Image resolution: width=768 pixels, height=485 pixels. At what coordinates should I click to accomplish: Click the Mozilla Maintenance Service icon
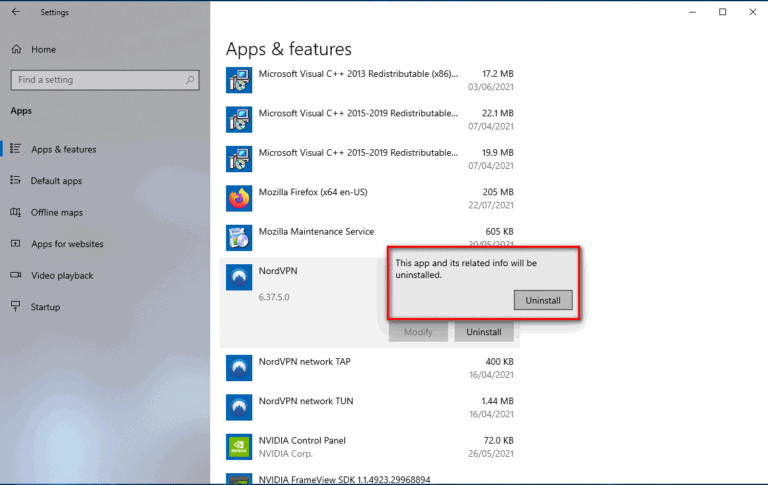tap(239, 238)
